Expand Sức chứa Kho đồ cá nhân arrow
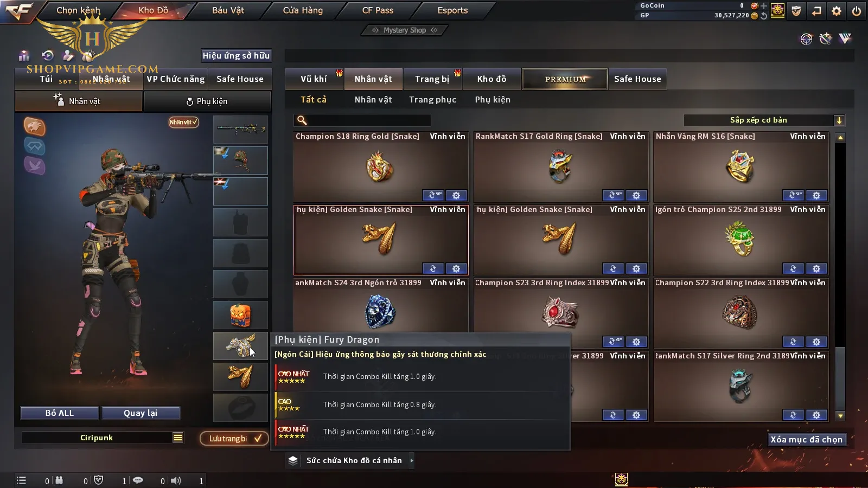The height and width of the screenshot is (488, 868). click(412, 460)
